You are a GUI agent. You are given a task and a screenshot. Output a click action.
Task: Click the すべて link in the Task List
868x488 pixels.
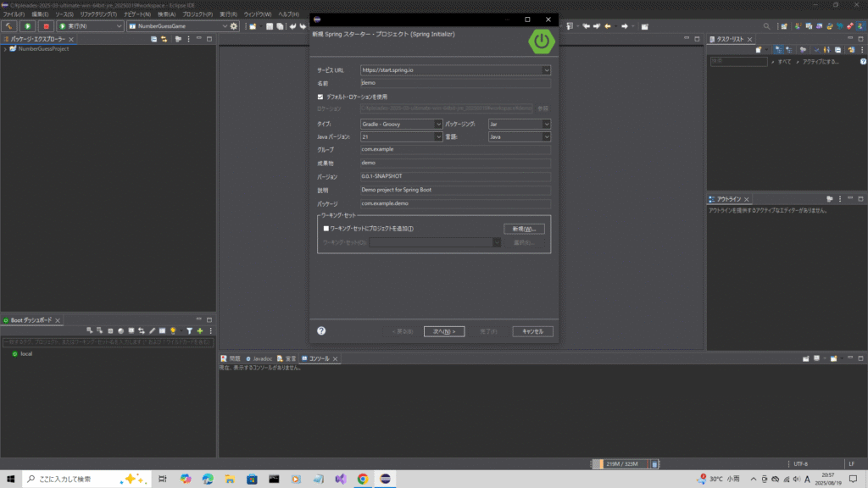[x=784, y=62]
